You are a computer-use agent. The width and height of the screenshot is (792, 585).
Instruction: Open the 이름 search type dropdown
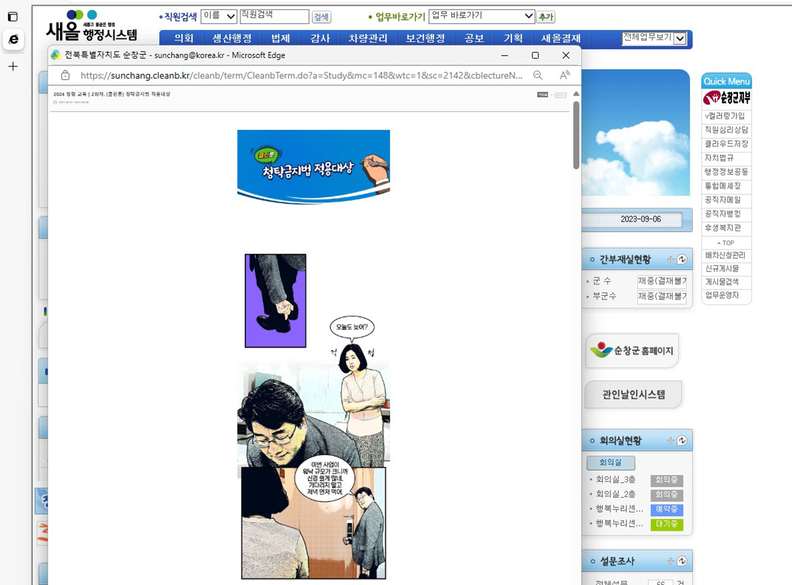click(x=219, y=17)
